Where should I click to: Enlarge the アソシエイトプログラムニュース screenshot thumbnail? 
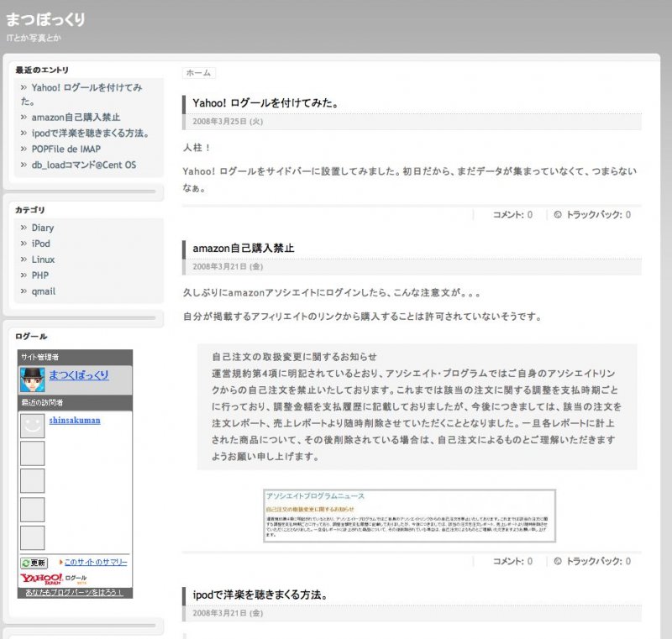coord(409,516)
